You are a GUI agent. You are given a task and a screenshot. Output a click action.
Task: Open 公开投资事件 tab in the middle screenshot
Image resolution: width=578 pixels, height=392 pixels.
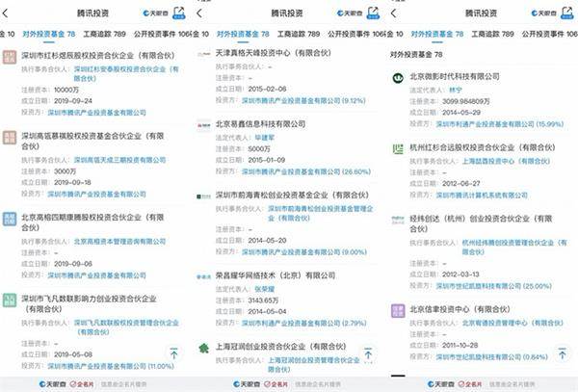point(357,34)
